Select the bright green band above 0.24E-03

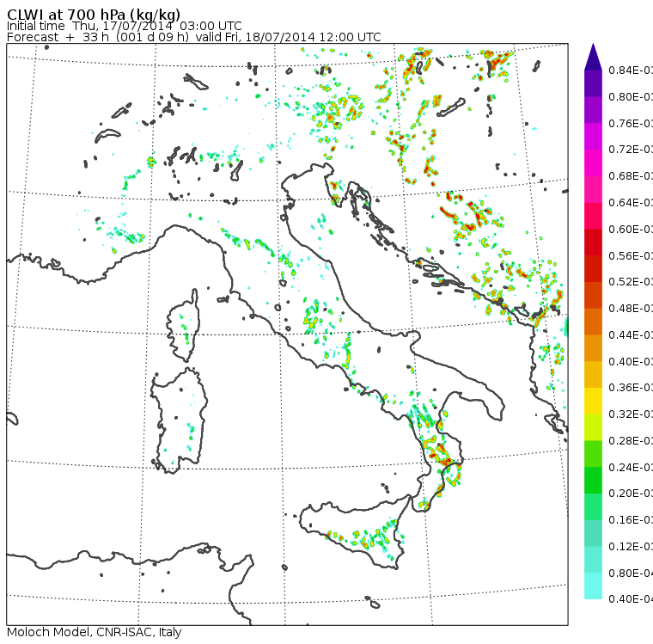tap(593, 454)
